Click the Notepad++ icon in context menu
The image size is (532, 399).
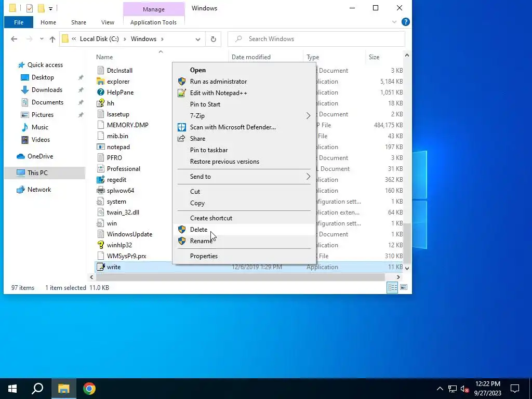coord(182,93)
